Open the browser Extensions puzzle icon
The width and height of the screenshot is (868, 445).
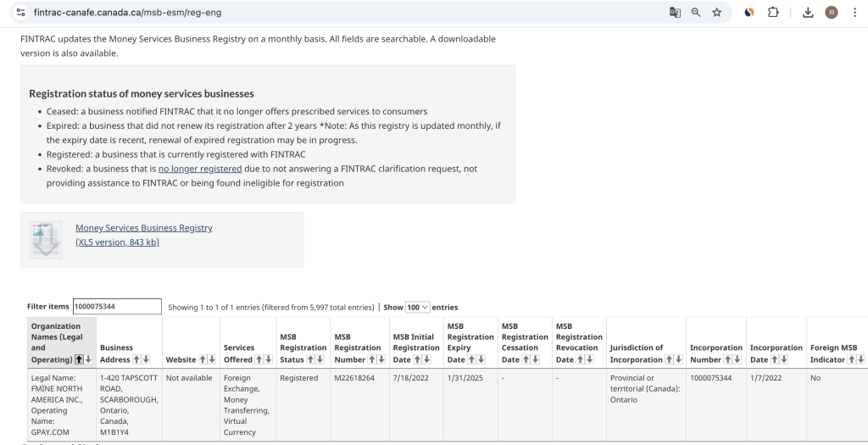pyautogui.click(x=775, y=13)
